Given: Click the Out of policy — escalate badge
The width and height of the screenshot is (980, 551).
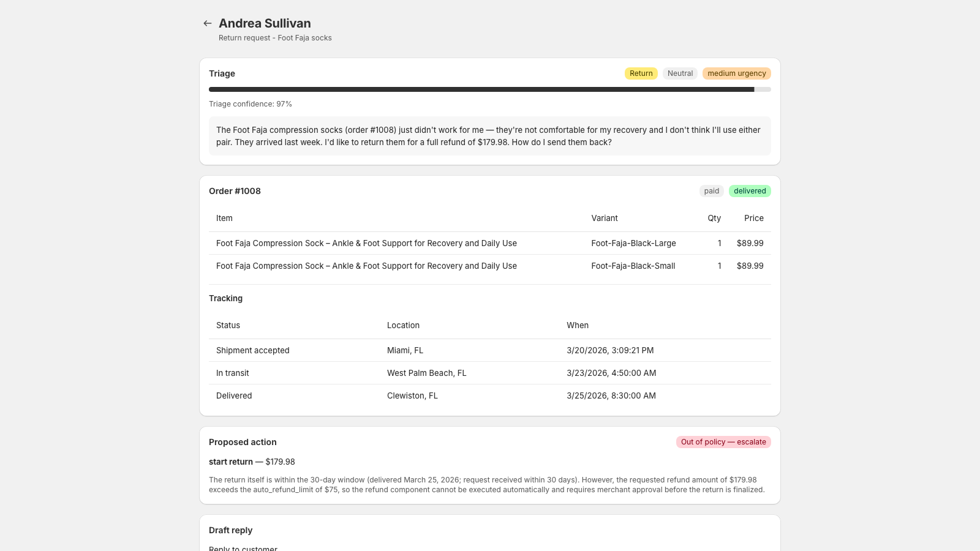Looking at the screenshot, I should tap(723, 442).
